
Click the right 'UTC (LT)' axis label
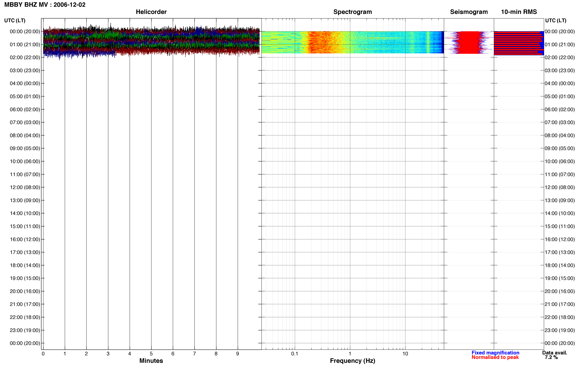[x=556, y=20]
